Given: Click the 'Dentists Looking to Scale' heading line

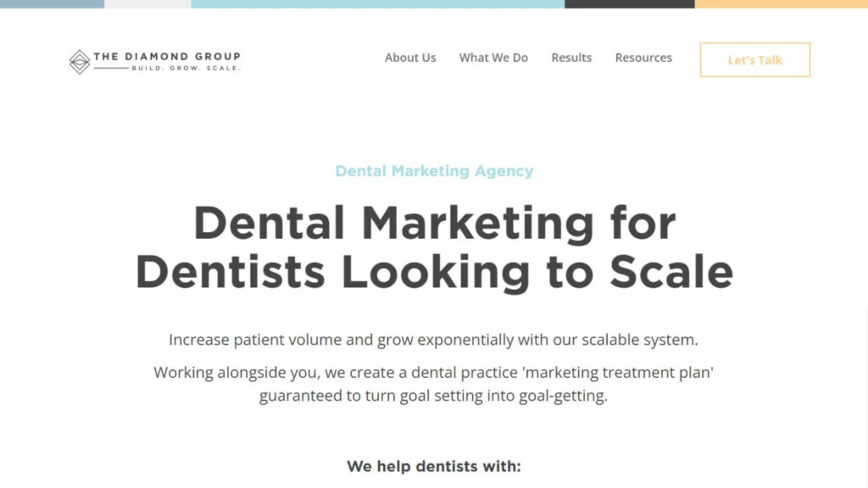Looking at the screenshot, I should 434,271.
